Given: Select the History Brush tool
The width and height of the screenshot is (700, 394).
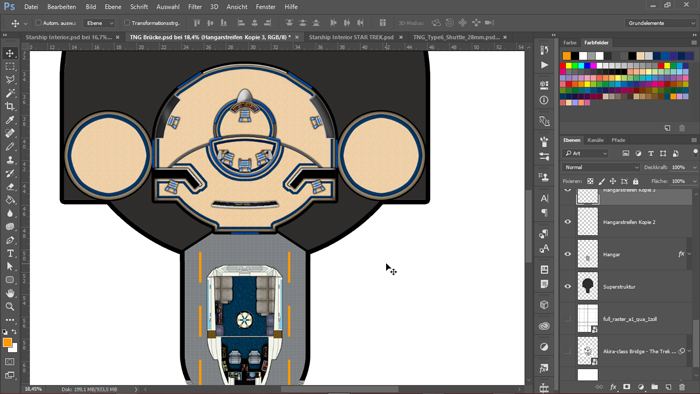Looking at the screenshot, I should click(x=10, y=174).
